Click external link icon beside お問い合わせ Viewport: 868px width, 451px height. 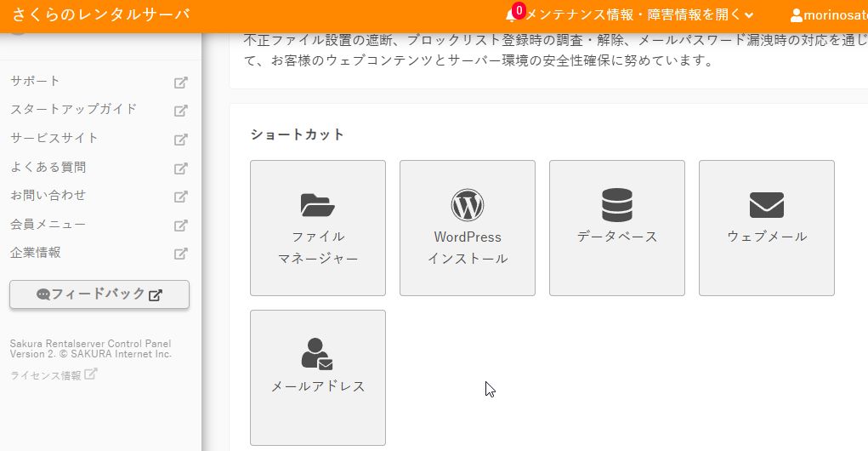pyautogui.click(x=180, y=197)
